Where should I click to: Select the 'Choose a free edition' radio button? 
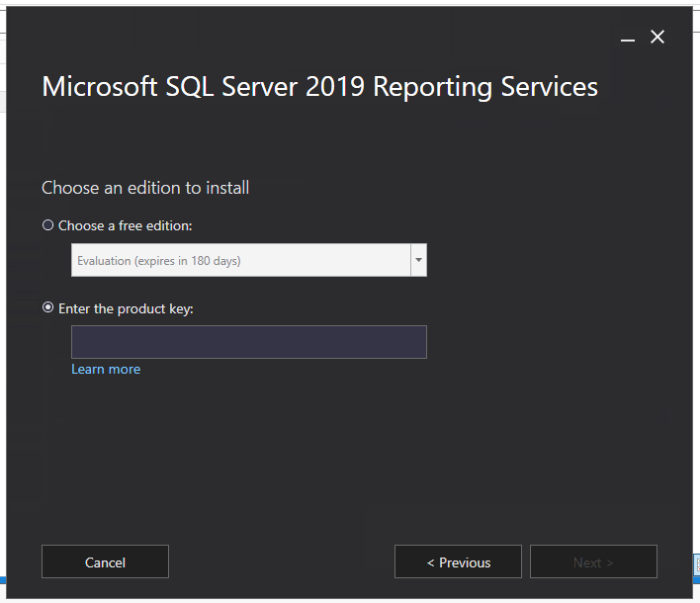[47, 225]
